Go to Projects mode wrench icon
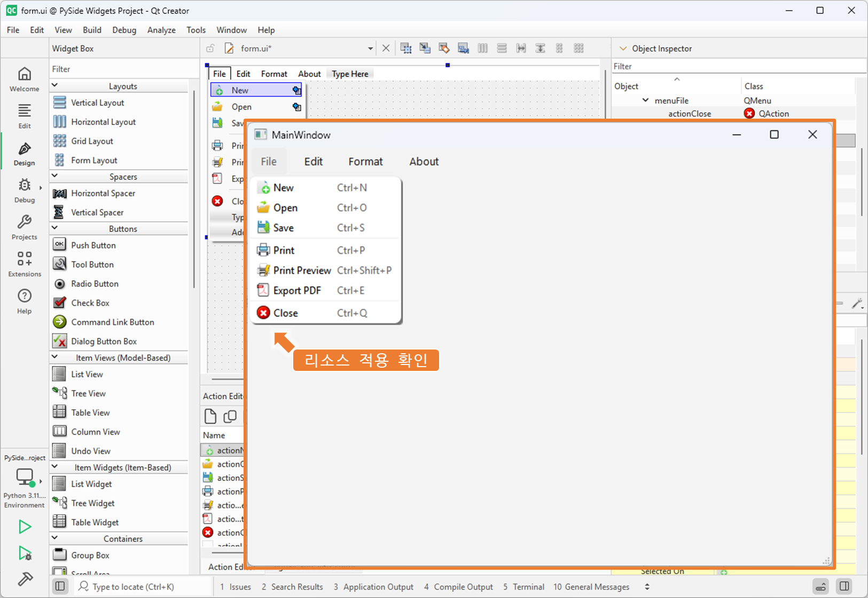The height and width of the screenshot is (598, 868). coord(25,228)
